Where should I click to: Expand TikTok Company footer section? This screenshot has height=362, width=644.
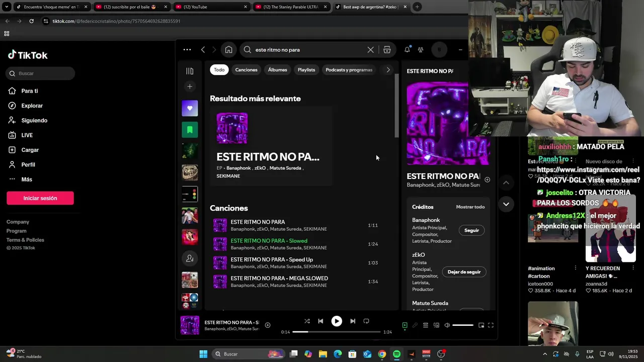pyautogui.click(x=18, y=222)
